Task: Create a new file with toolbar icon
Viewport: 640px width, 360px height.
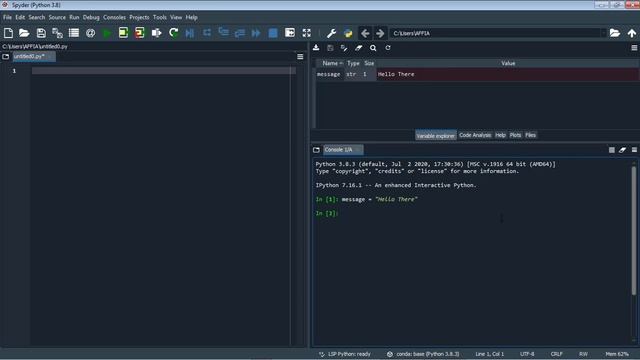Action: (8, 33)
